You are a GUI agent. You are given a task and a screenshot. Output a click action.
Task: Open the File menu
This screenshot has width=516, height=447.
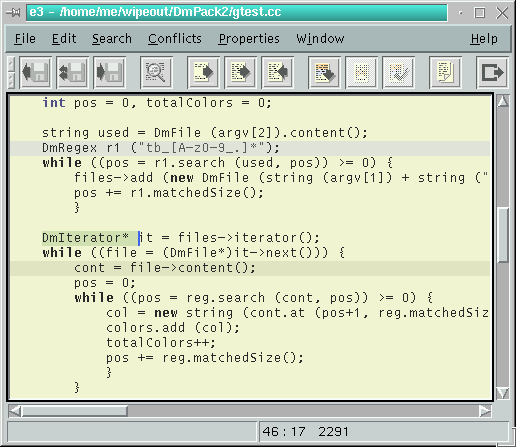click(25, 39)
